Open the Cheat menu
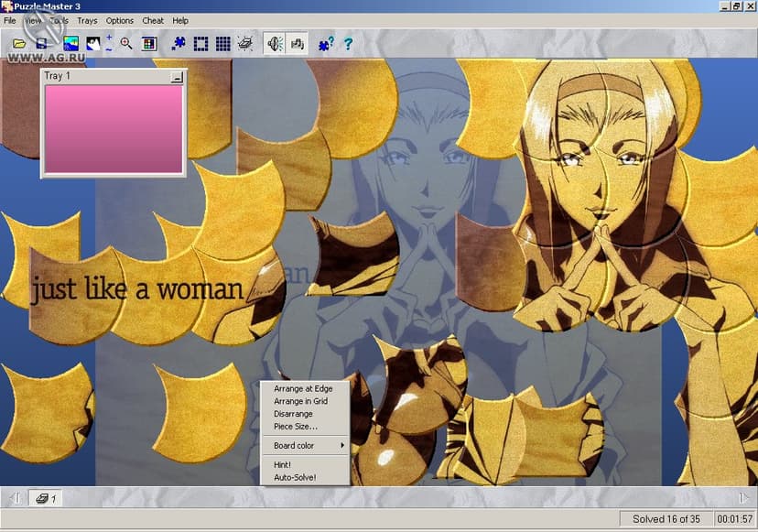This screenshot has width=758, height=532. 153,21
